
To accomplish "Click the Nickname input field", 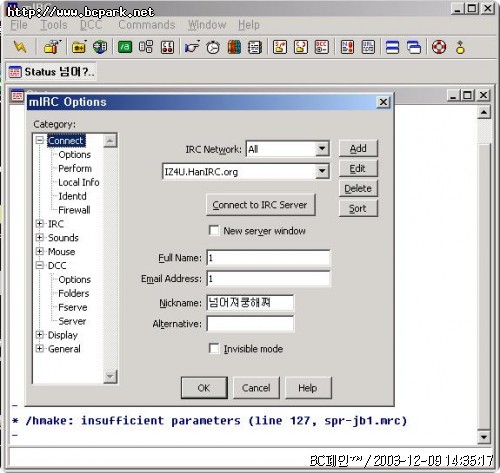I will click(x=250, y=303).
